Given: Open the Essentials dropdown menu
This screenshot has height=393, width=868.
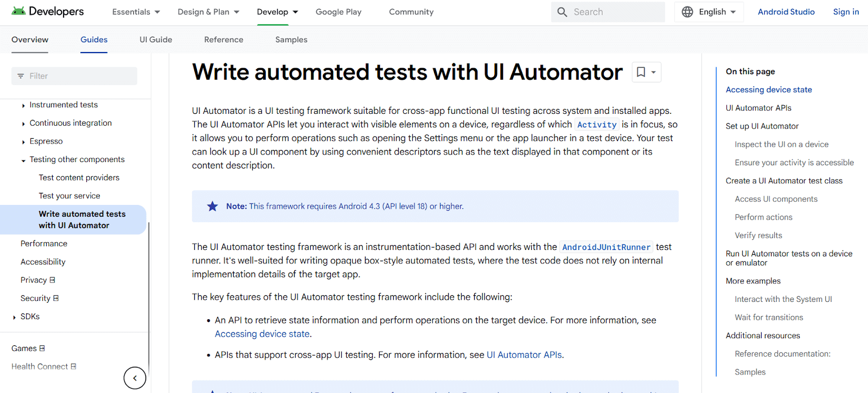Looking at the screenshot, I should (x=136, y=12).
